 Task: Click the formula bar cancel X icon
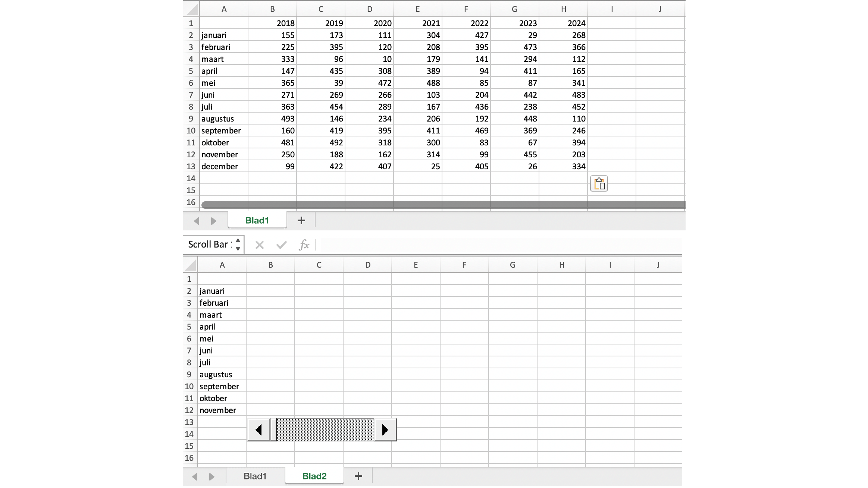pos(259,245)
